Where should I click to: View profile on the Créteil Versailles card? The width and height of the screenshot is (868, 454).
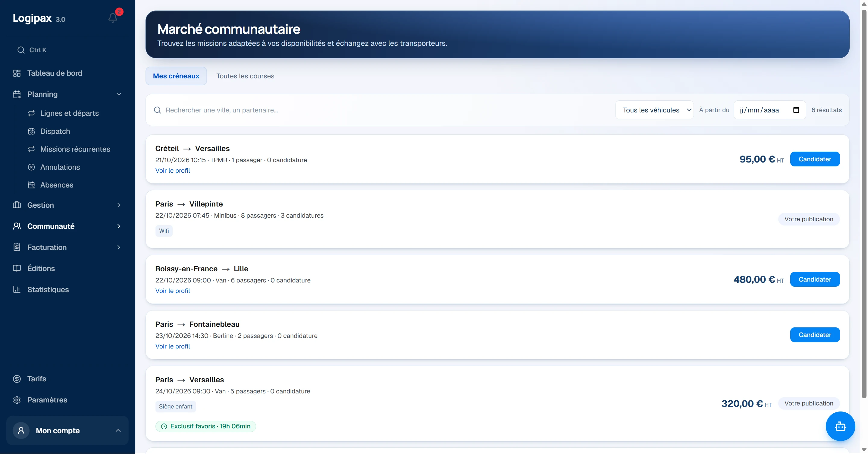(x=173, y=171)
